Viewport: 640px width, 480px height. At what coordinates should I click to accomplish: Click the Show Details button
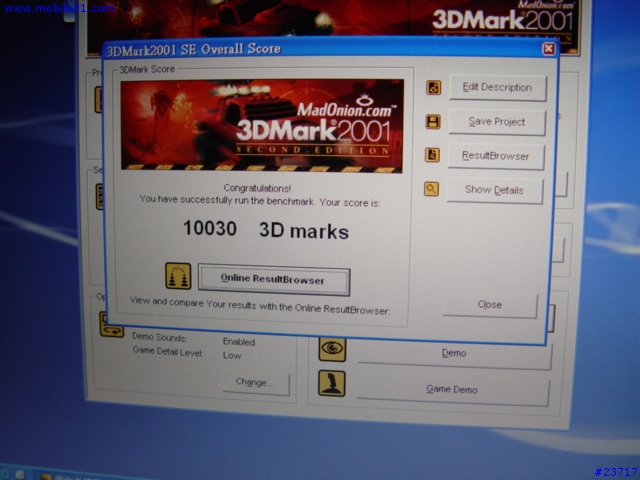pos(495,190)
